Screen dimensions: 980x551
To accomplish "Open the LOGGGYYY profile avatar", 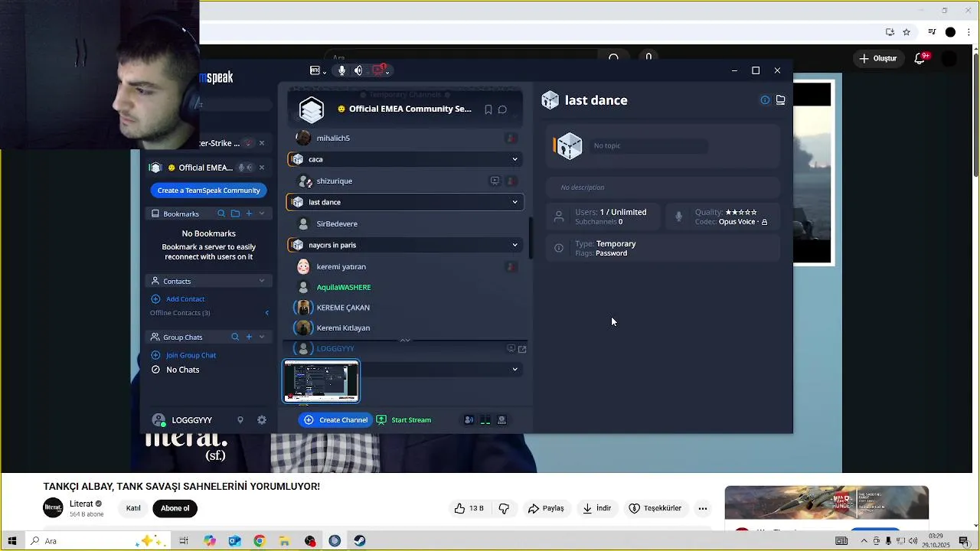I will click(159, 420).
